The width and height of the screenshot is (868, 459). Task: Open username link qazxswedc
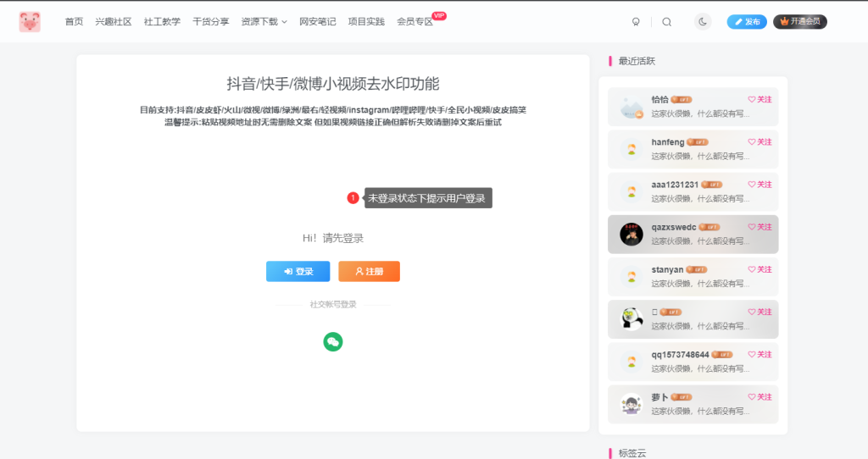674,227
